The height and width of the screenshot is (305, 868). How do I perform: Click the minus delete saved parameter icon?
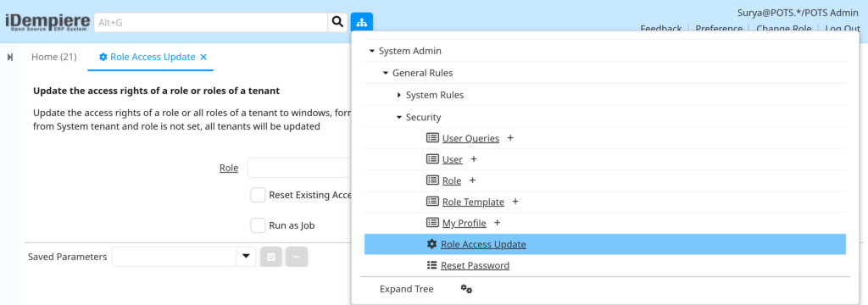coord(297,257)
